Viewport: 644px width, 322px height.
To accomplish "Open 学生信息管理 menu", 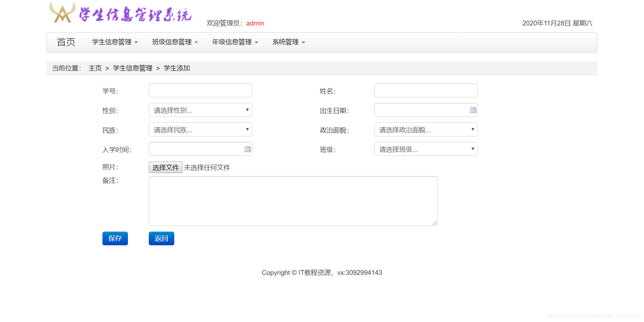I will tap(115, 42).
